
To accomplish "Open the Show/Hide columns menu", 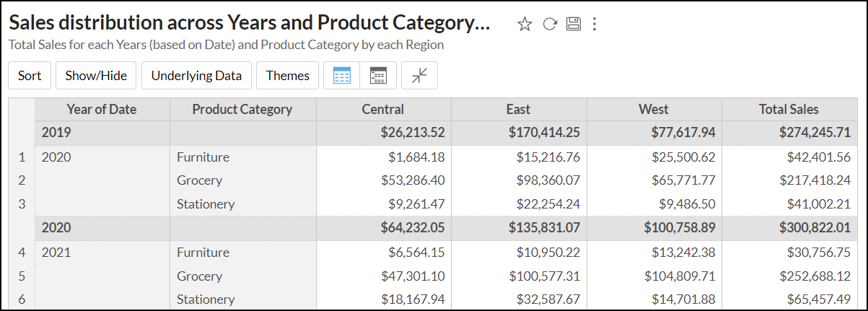I will (x=96, y=76).
